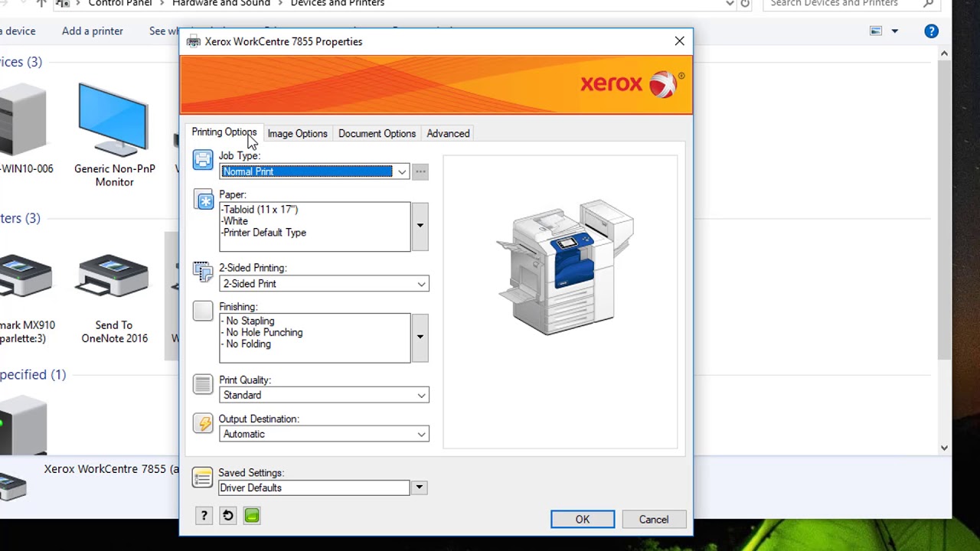Image resolution: width=980 pixels, height=551 pixels.
Task: Click OK in Xerox Properties dialog
Action: [583, 520]
